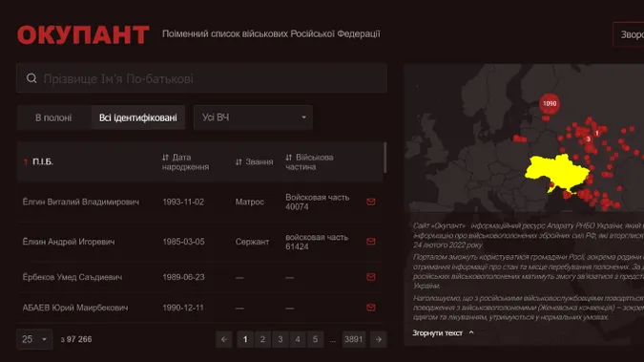Collapse text via Згорнути текст
Screen dimensions: 644x362
click(x=443, y=332)
